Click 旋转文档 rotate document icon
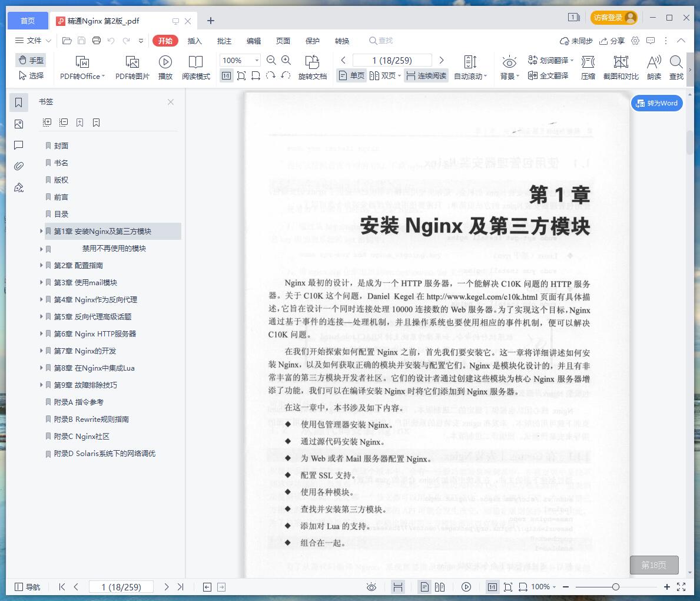The width and height of the screenshot is (700, 601). 313,68
